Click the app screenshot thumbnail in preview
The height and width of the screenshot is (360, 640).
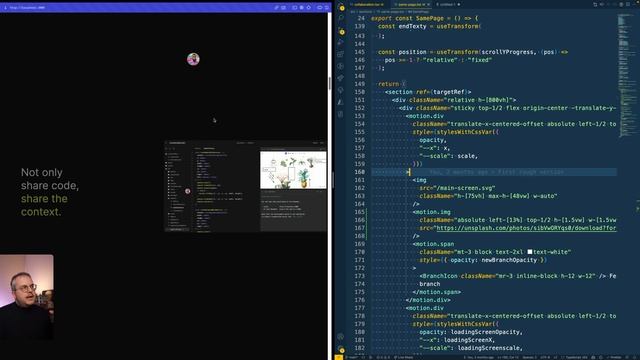pos(246,187)
